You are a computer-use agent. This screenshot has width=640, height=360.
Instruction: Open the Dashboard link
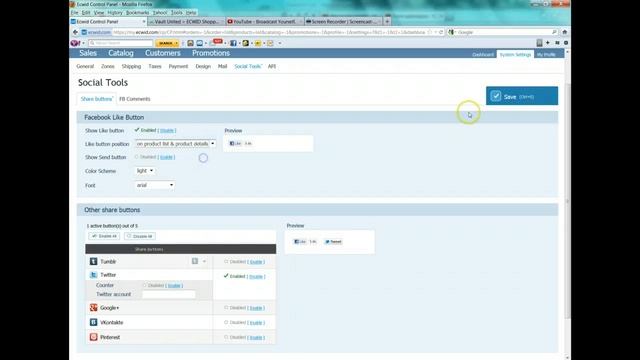tap(483, 55)
